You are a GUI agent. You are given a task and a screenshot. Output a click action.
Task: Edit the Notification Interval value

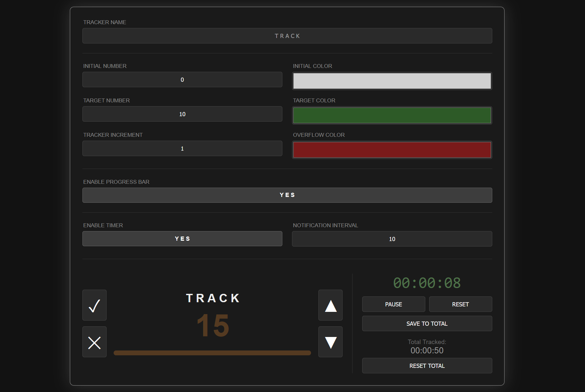(392, 239)
